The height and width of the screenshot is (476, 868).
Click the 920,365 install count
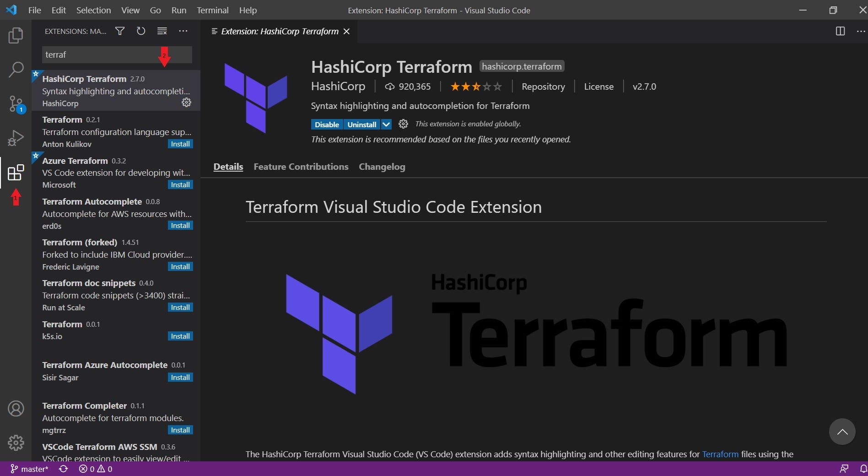pos(408,87)
